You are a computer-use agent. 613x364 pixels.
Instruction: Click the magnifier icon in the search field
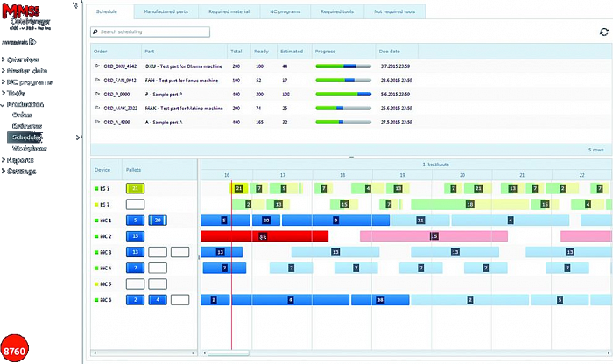[x=95, y=31]
